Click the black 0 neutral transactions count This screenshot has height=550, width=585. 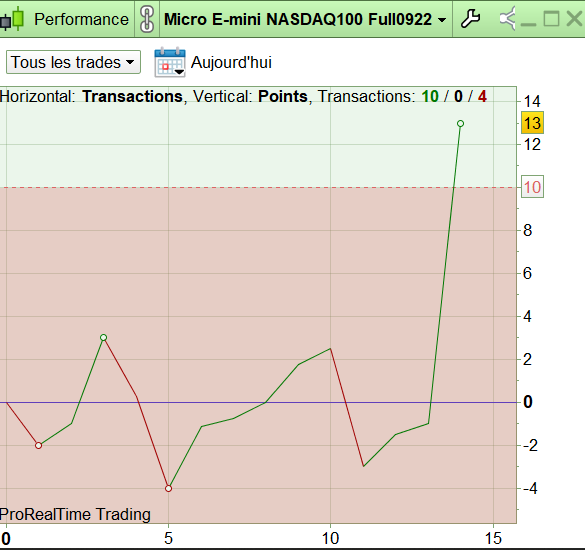pyautogui.click(x=459, y=96)
